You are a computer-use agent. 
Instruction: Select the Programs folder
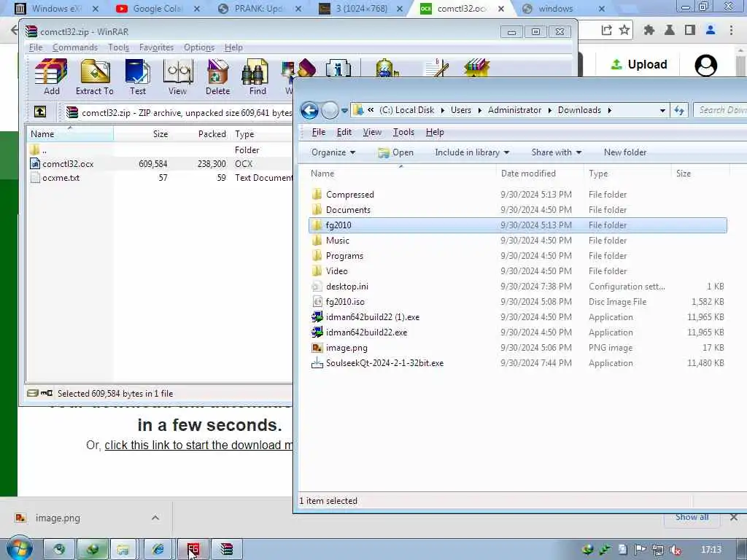(517, 256)
